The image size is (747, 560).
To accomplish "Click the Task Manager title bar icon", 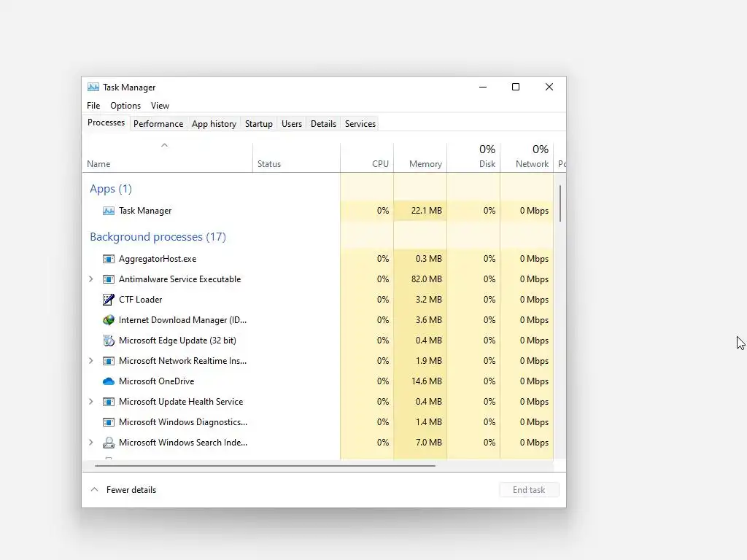I will click(x=93, y=87).
